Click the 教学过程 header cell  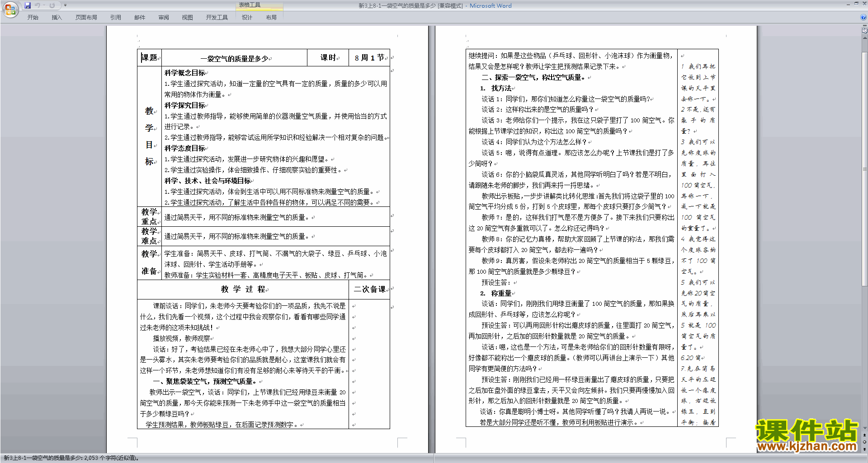pyautogui.click(x=243, y=289)
